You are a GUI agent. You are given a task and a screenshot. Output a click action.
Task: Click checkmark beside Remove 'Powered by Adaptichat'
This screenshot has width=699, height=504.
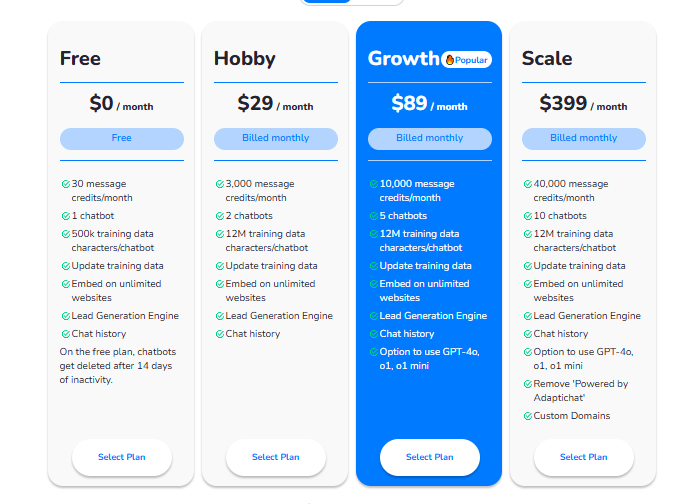pos(528,384)
